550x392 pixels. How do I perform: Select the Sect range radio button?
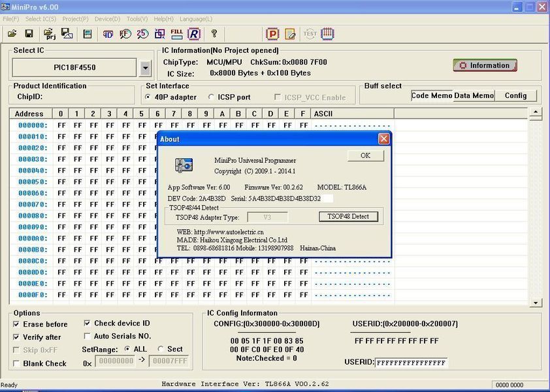coord(161,349)
